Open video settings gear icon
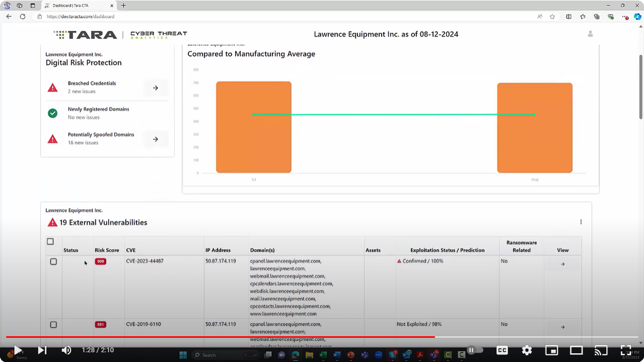644x362 pixels. pos(526,350)
